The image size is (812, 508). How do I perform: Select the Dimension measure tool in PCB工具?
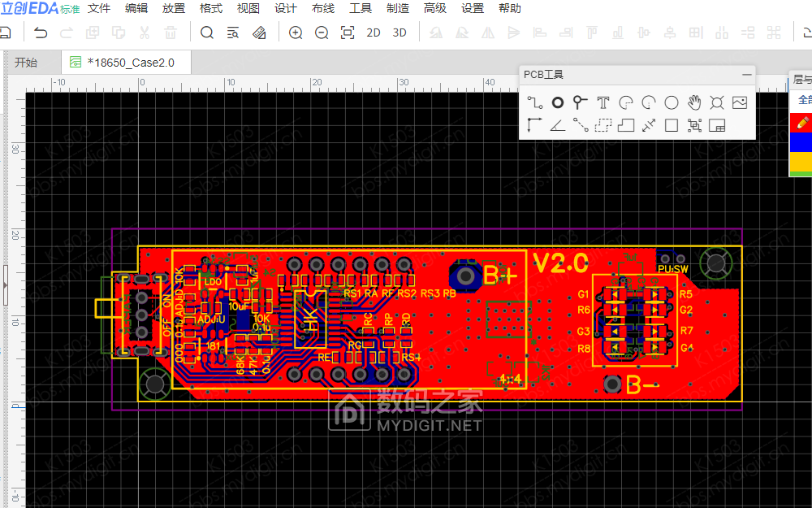(648, 125)
